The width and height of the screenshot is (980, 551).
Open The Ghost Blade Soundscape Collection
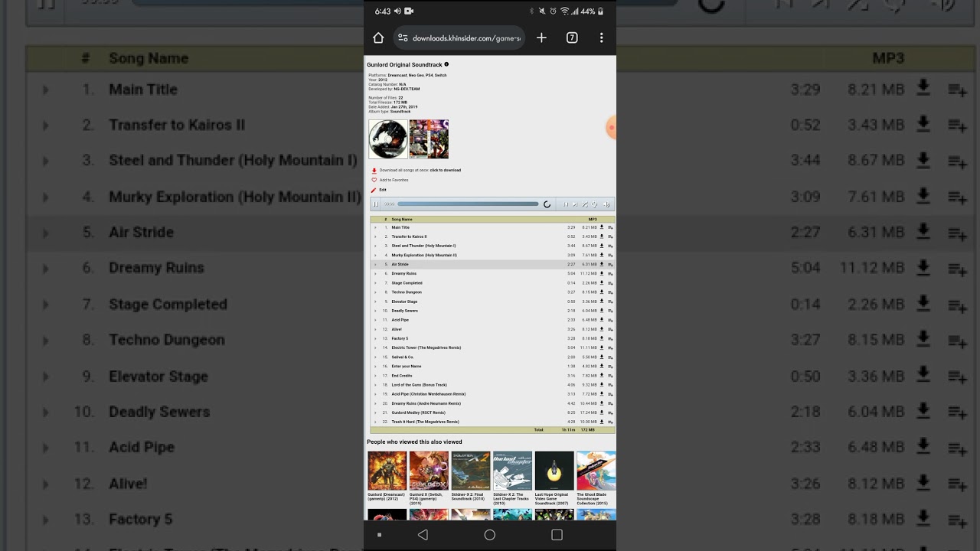(596, 471)
